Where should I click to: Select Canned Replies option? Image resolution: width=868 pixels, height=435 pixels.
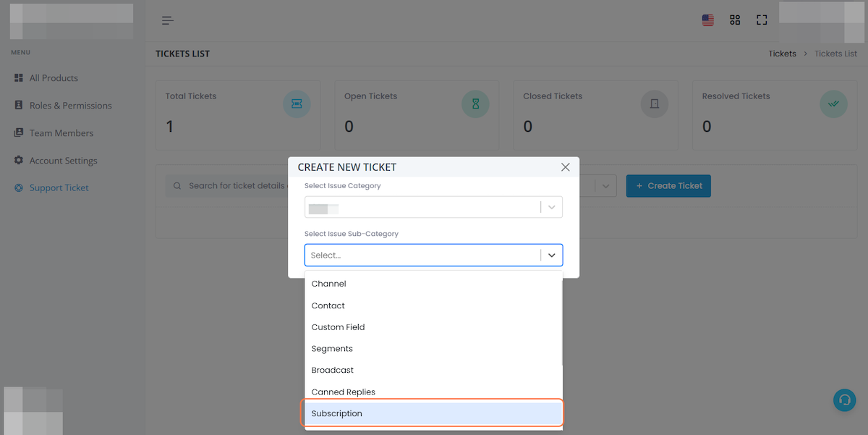click(x=433, y=392)
